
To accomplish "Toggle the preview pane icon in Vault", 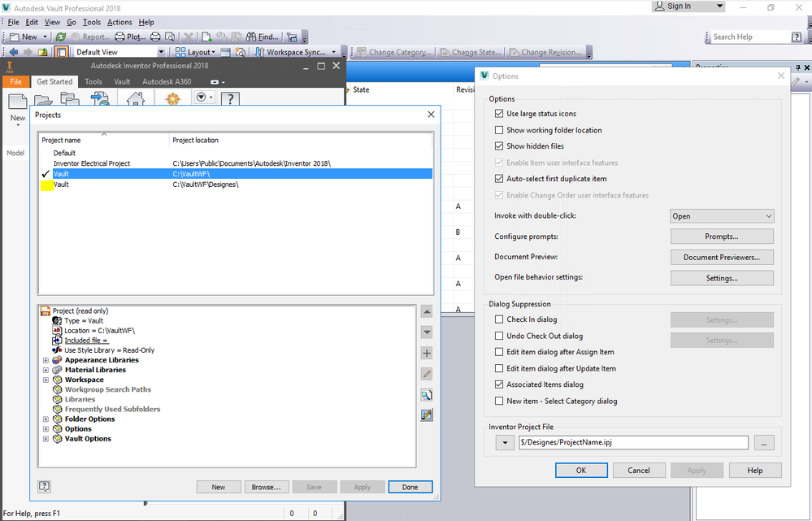I will click(61, 52).
